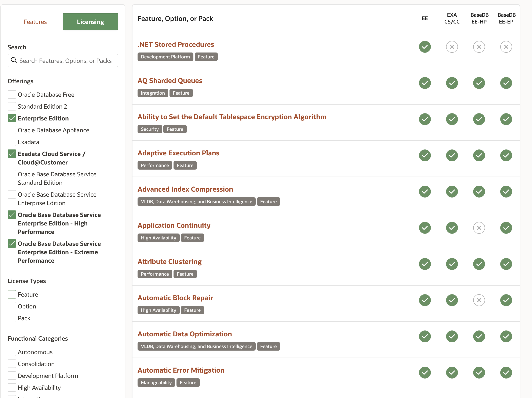Open the Application Continuity feature link
The width and height of the screenshot is (532, 398).
click(x=174, y=225)
